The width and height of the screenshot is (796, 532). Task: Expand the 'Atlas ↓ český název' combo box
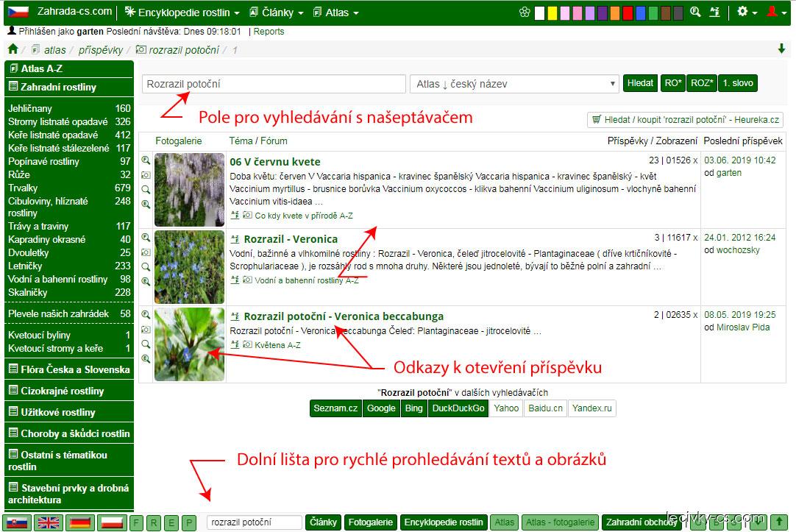pos(514,84)
